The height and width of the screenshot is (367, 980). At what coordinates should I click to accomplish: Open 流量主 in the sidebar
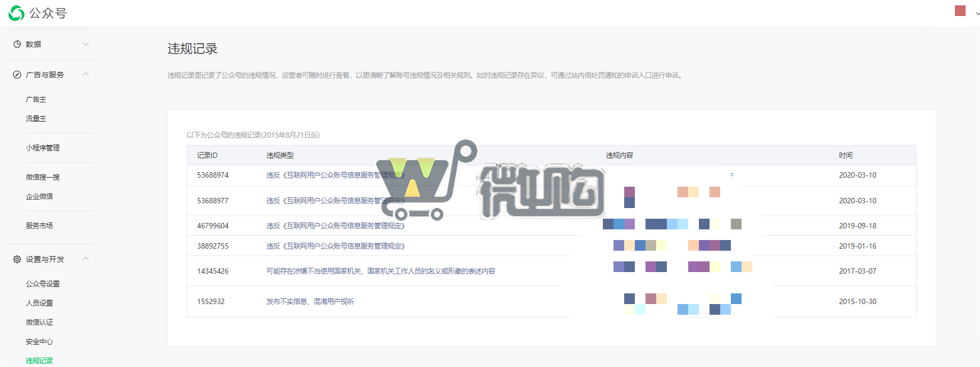(x=36, y=118)
